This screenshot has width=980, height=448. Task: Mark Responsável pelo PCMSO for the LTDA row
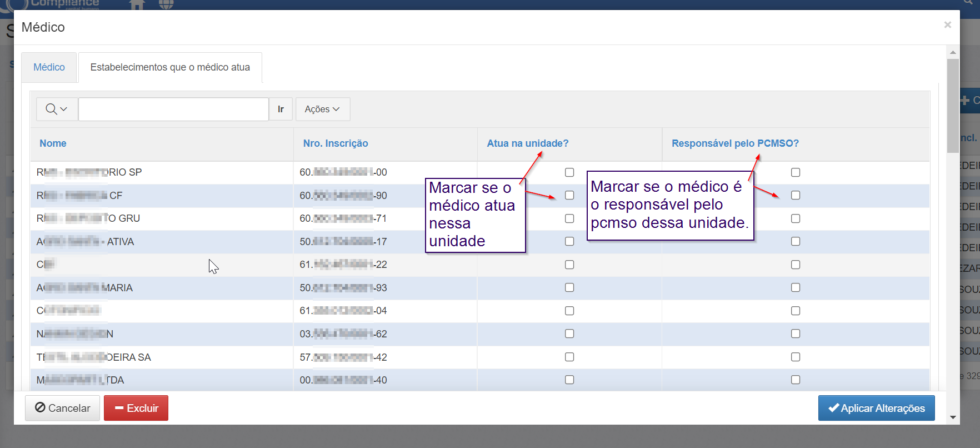796,380
